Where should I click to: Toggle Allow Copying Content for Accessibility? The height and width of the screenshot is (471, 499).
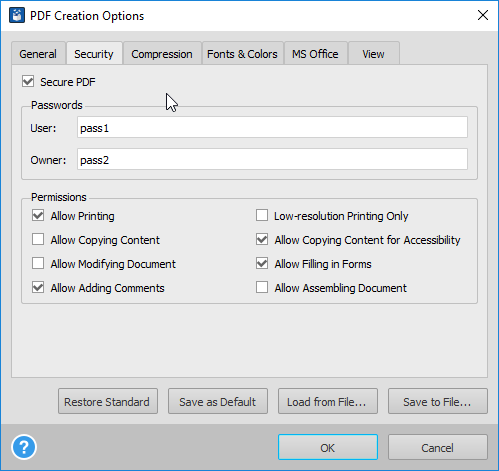(x=262, y=239)
